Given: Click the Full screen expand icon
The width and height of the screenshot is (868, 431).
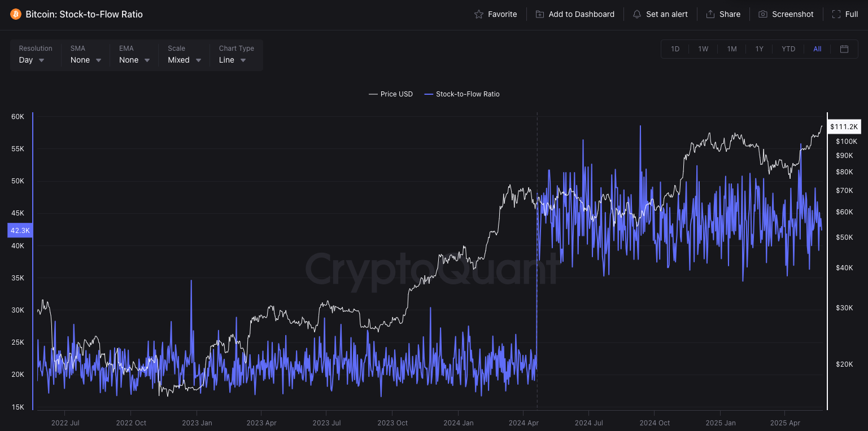Looking at the screenshot, I should pos(836,14).
